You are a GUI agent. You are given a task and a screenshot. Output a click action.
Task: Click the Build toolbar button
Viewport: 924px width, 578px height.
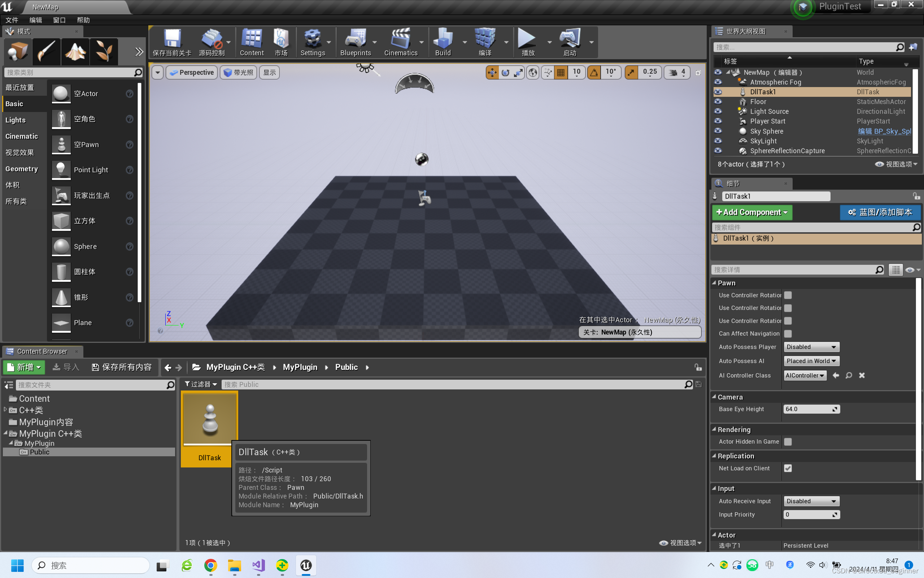coord(443,42)
